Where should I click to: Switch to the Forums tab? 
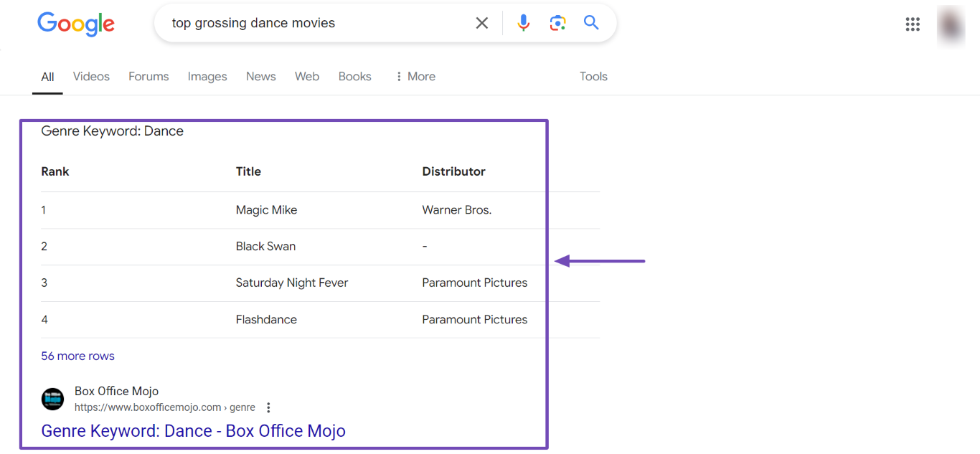149,77
